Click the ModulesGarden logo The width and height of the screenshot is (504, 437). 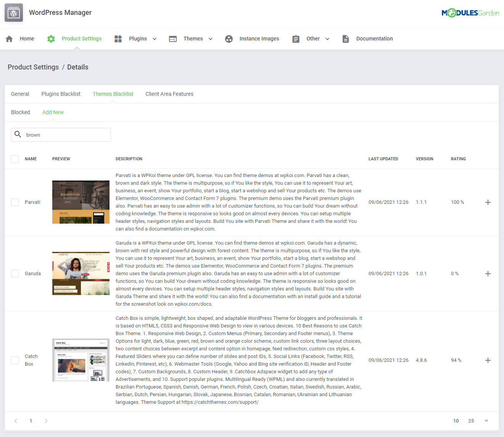pos(470,13)
